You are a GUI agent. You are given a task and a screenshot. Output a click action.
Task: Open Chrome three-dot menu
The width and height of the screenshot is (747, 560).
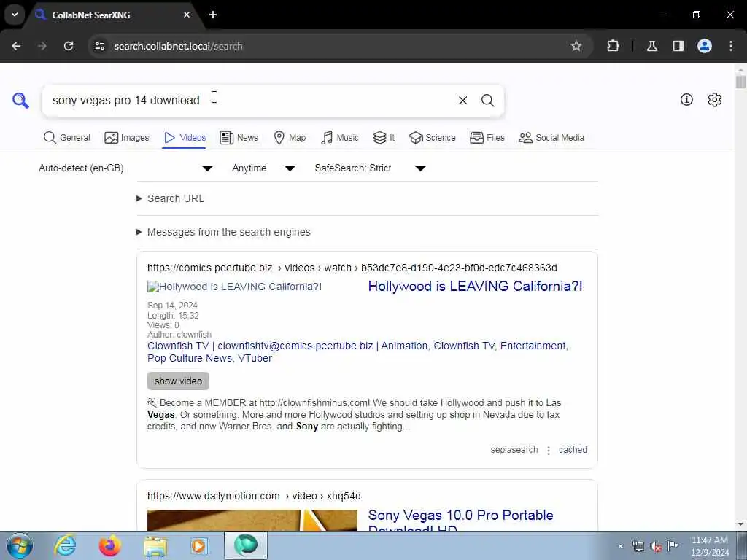pos(731,46)
